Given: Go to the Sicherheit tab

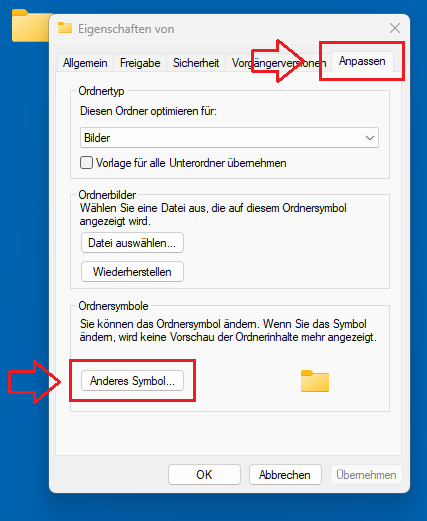Looking at the screenshot, I should point(196,63).
